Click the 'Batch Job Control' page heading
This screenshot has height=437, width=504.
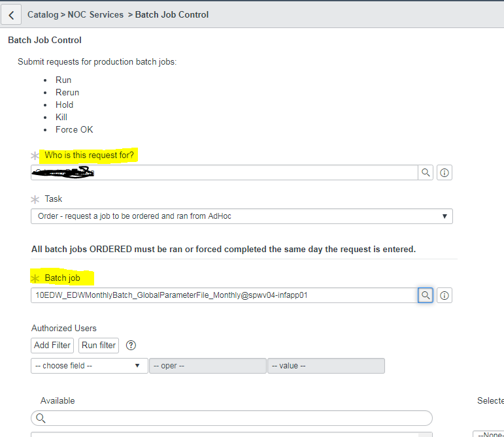[x=44, y=40]
